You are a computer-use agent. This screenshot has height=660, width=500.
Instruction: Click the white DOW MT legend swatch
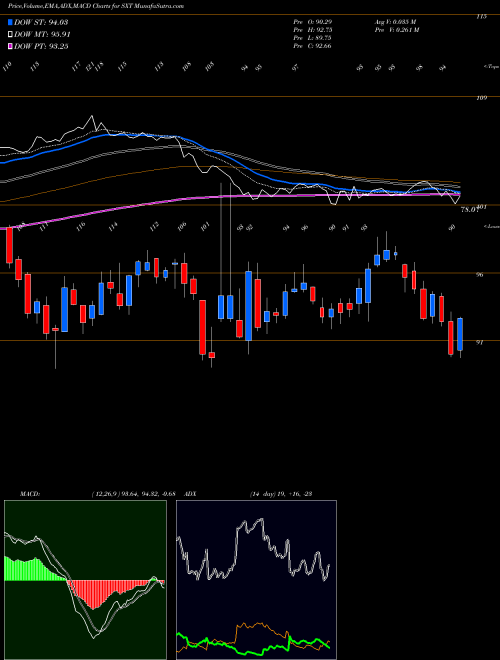coord(10,35)
